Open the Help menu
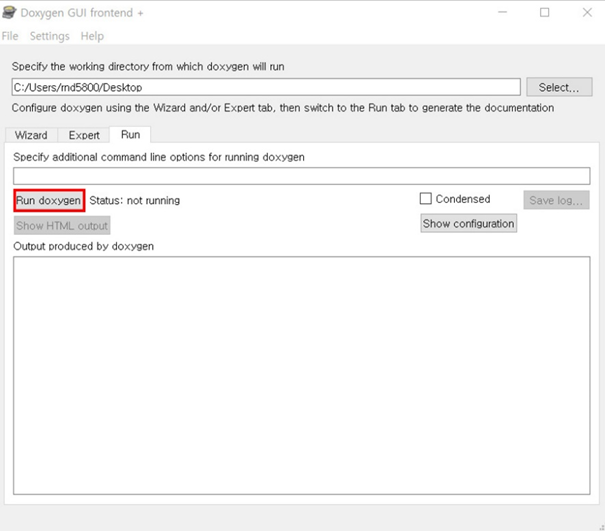 tap(92, 36)
